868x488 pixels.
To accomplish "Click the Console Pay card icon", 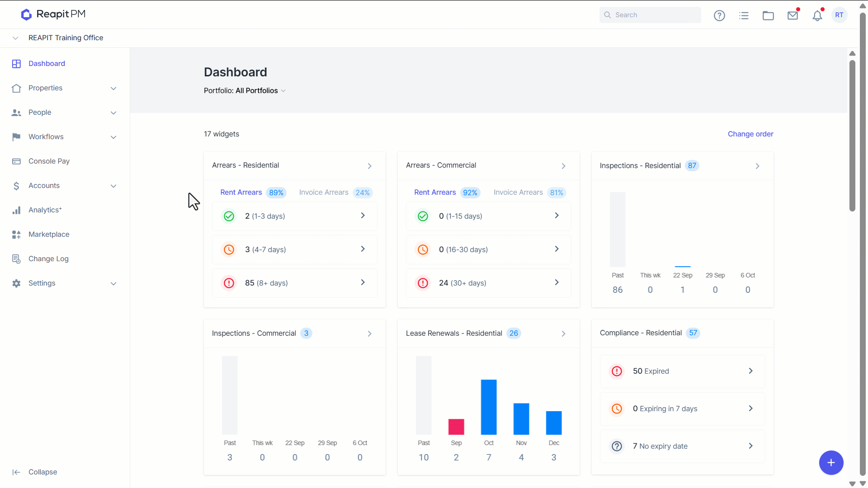I will tap(16, 161).
